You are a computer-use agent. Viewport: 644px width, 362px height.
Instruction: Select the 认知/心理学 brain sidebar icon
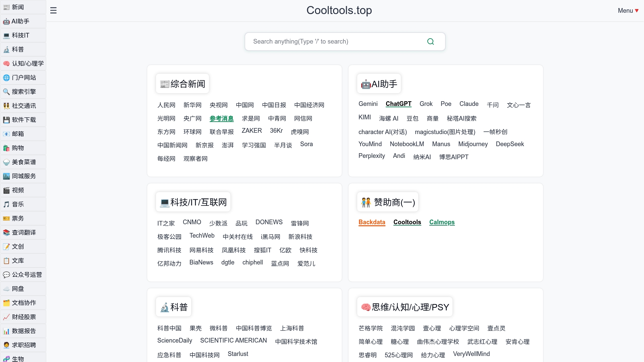click(6, 63)
